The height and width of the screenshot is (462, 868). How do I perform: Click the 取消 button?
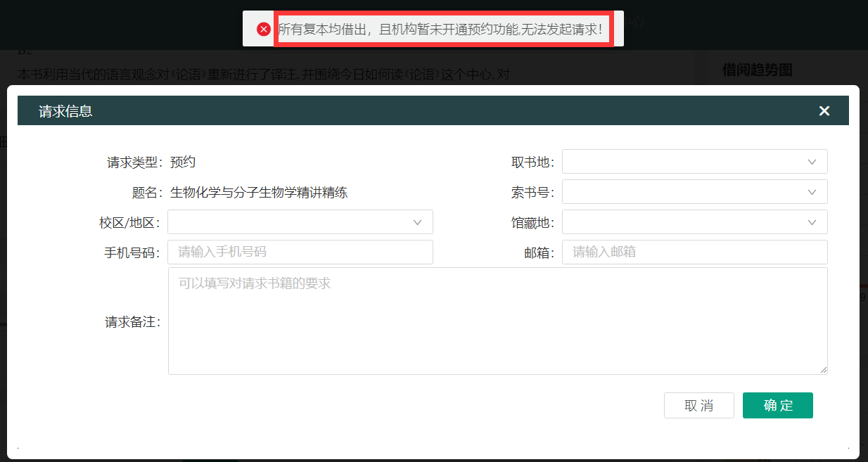coord(699,405)
